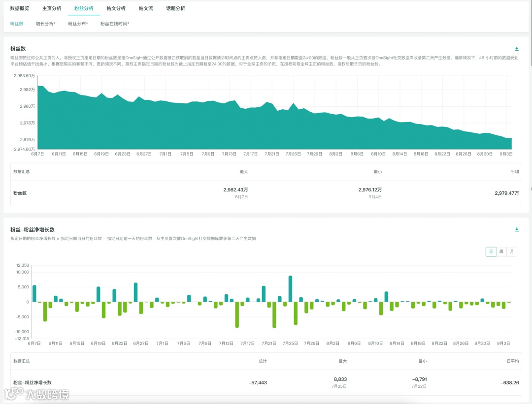This screenshot has height=404, width=532.
Task: Click the 粉丝-粉丝净增长数 row label in summary
Action: click(32, 383)
